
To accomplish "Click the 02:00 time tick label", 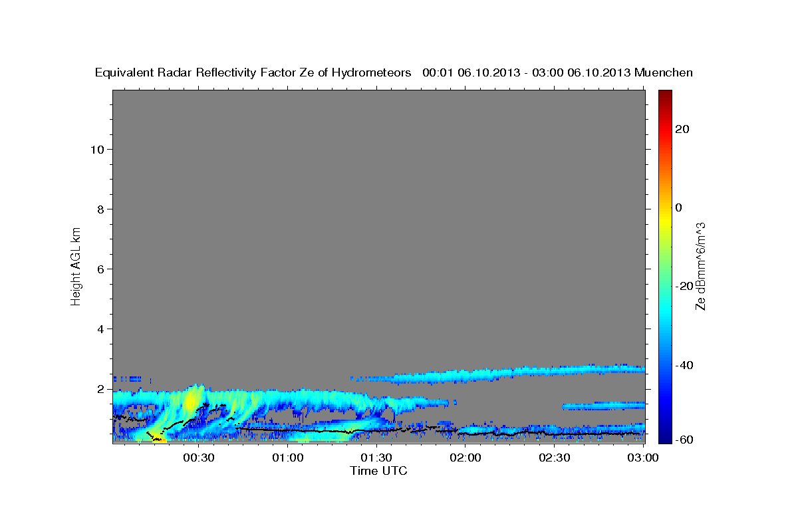I will 465,458.
